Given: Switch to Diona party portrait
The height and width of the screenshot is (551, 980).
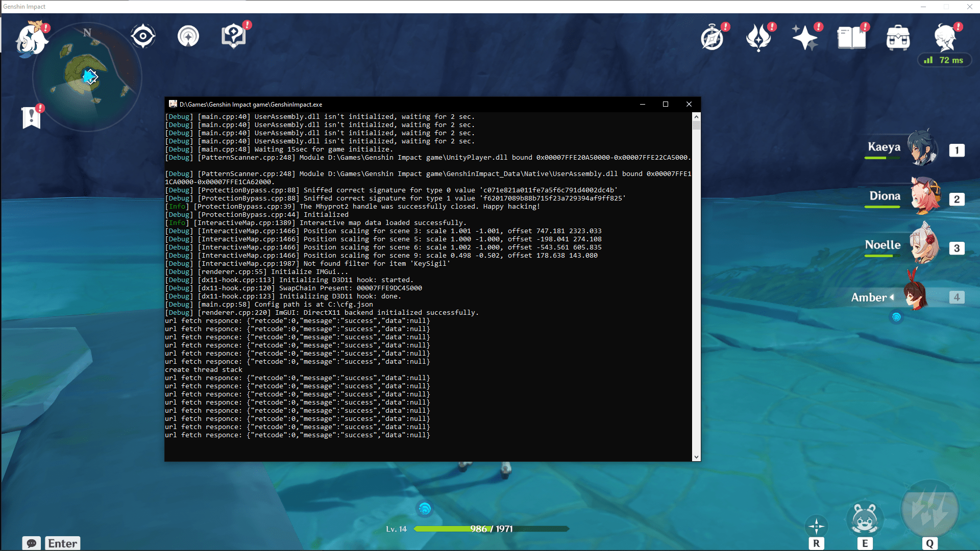Looking at the screenshot, I should click(x=925, y=196).
